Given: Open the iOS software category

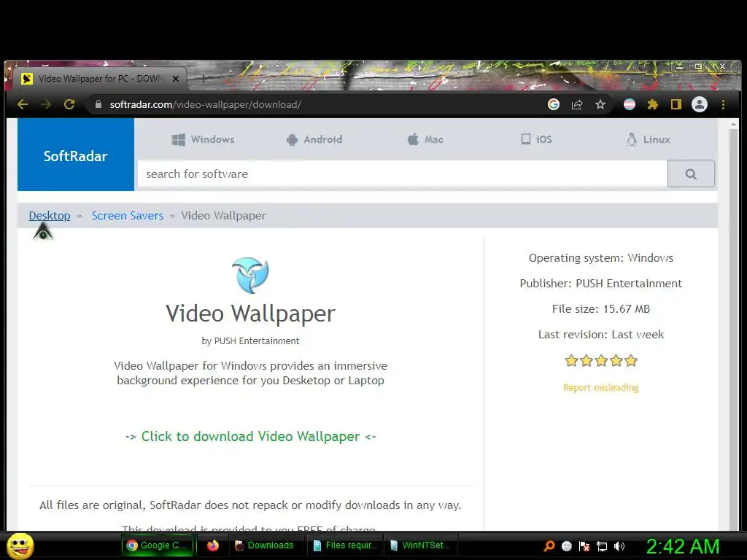Looking at the screenshot, I should 536,139.
